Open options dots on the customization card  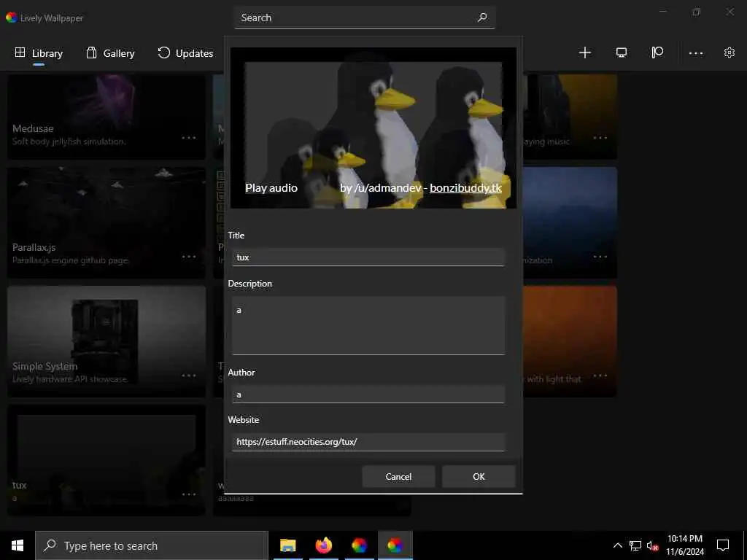tap(600, 257)
